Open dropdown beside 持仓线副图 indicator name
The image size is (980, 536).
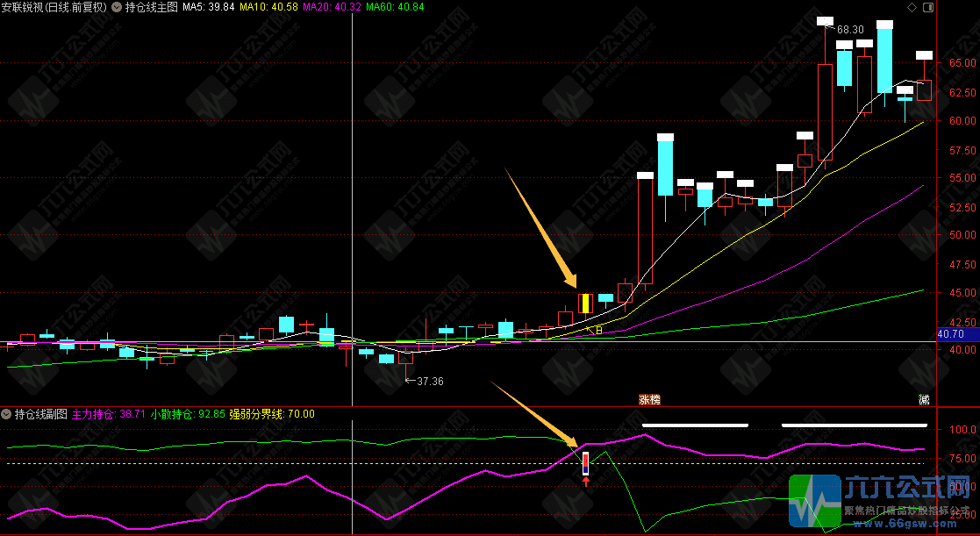(6, 413)
